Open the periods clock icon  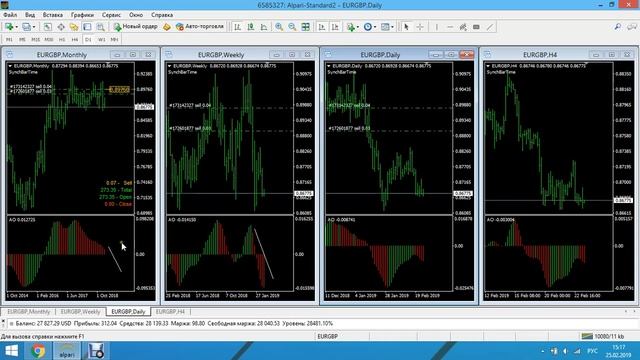367,27
